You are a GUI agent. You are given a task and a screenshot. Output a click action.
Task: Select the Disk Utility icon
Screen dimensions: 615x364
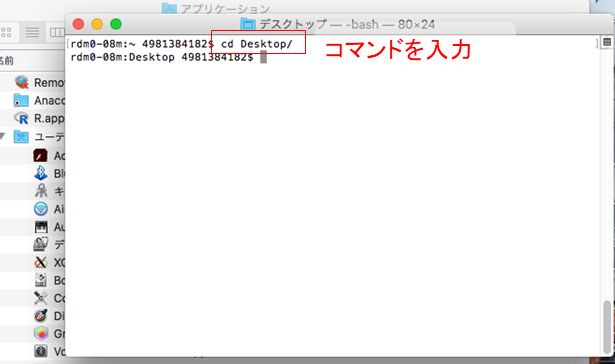click(x=41, y=316)
